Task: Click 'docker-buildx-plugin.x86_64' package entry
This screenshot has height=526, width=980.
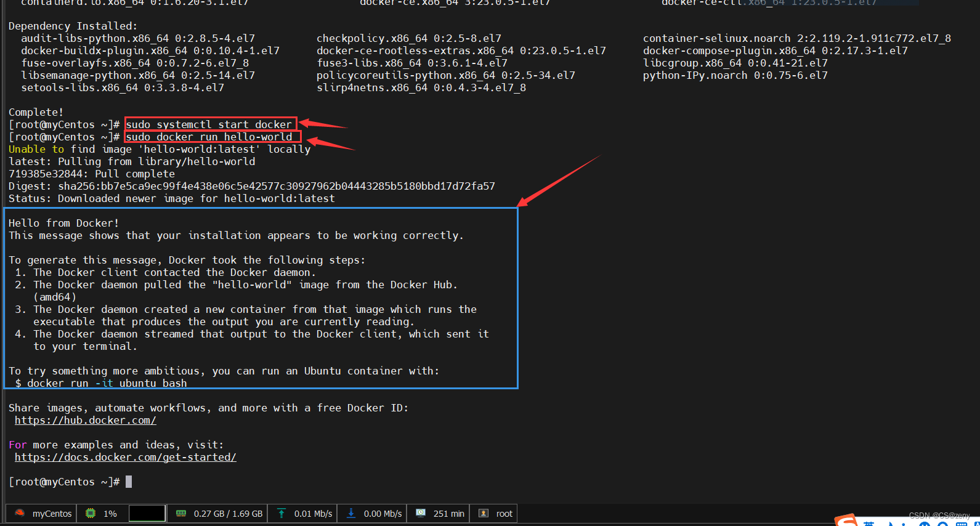Action: [150, 51]
